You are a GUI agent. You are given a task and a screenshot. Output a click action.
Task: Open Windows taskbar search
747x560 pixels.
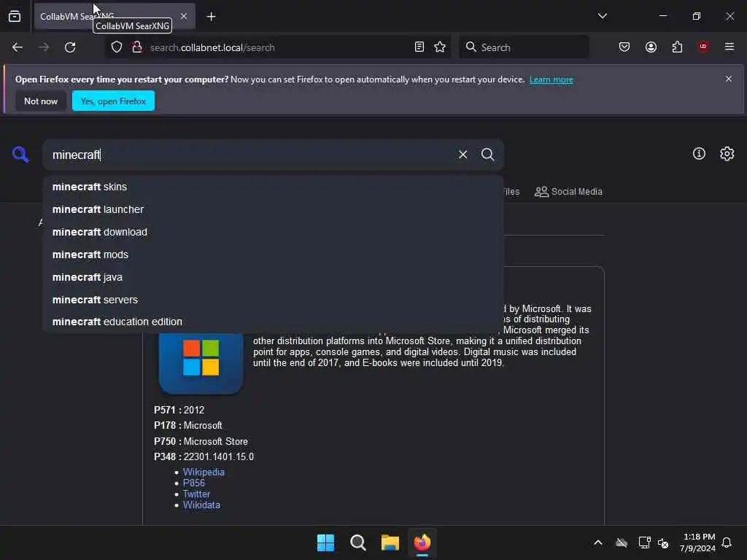tap(357, 542)
